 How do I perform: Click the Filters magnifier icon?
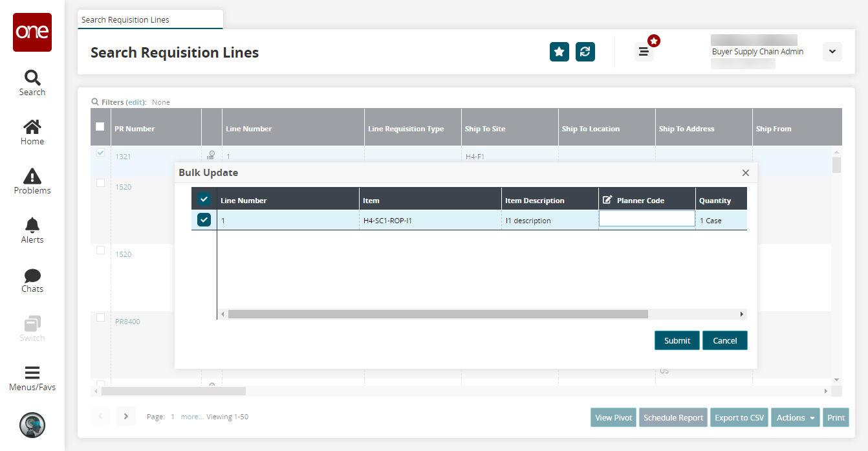(95, 102)
